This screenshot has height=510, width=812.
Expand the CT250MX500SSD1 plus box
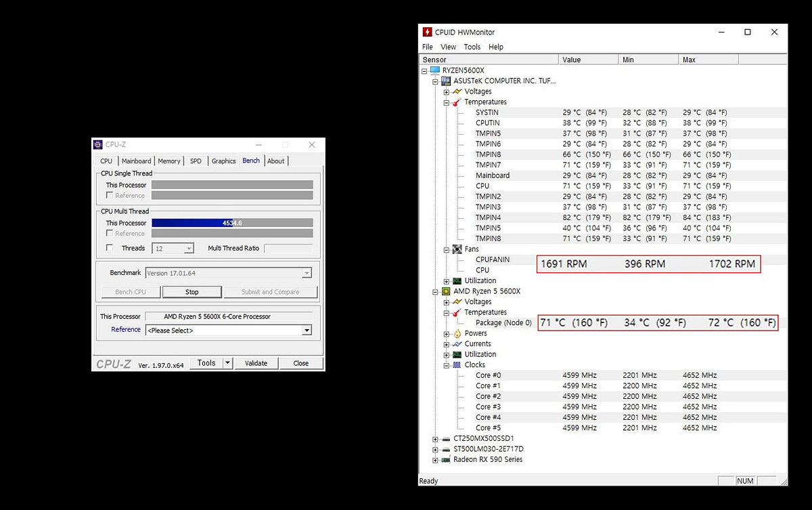click(x=435, y=439)
